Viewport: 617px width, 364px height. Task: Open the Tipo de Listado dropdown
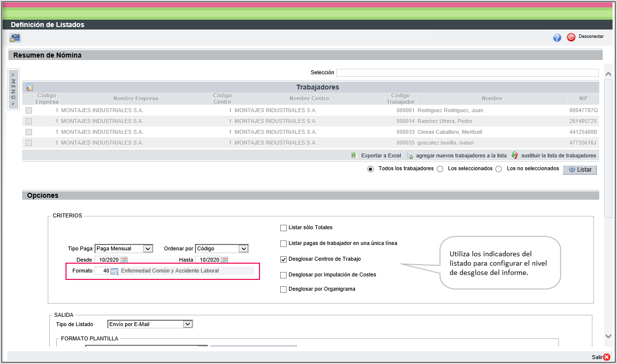(150, 324)
